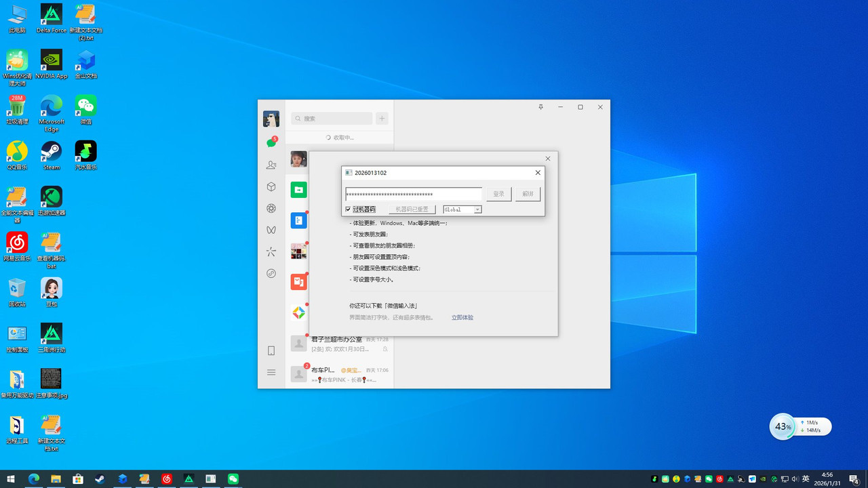Select 垃圾清理 desktop icon

[x=17, y=110]
